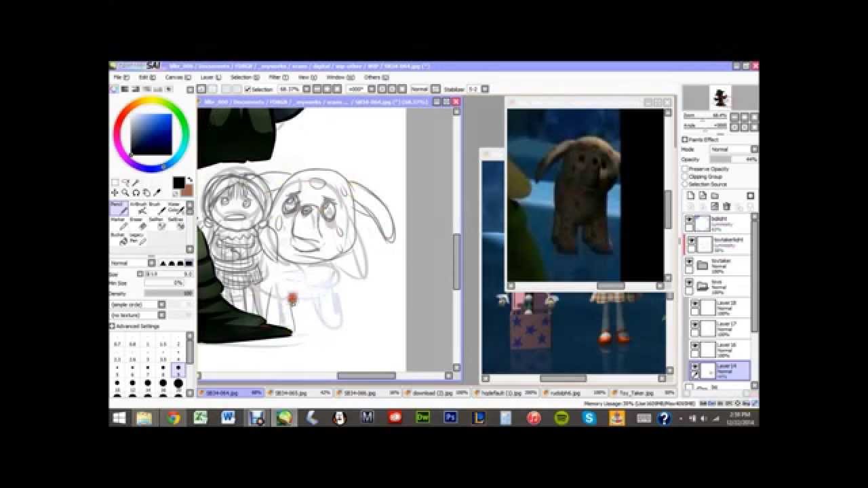Switch to the Toy_Taker.jpg tab

(x=643, y=392)
